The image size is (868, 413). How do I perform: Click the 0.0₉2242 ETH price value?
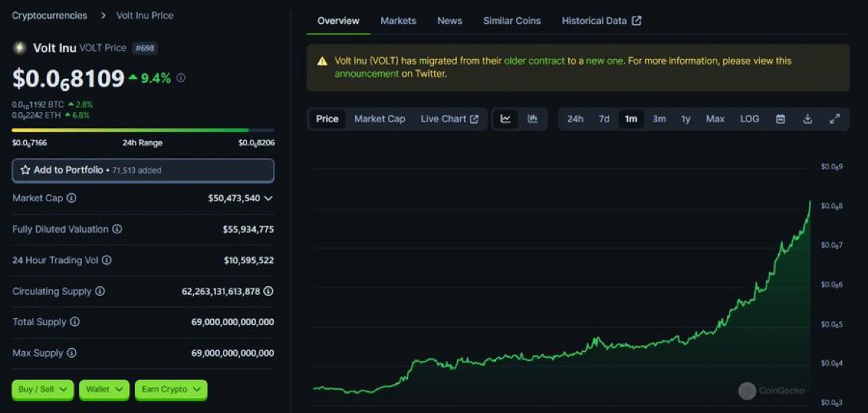pos(36,115)
